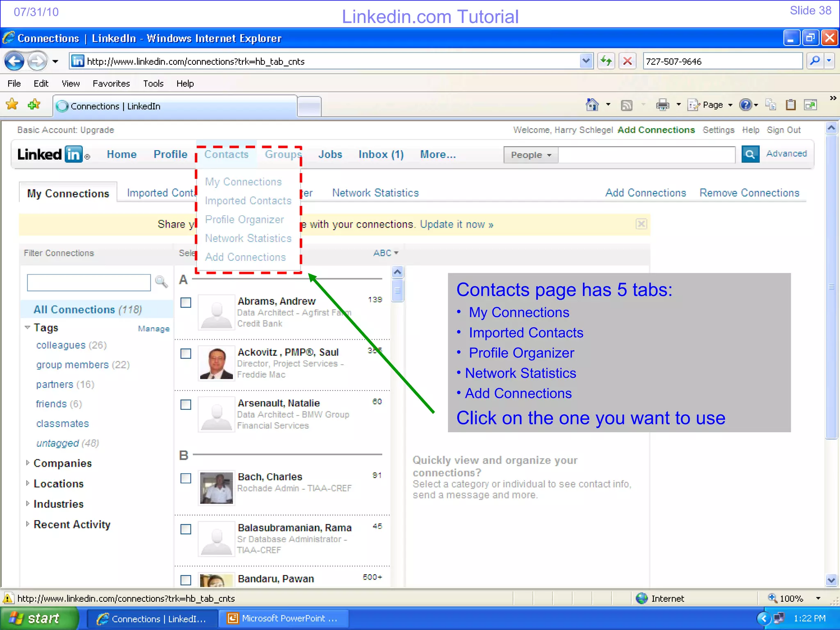
Task: Click the Remove Connections link
Action: pyautogui.click(x=749, y=193)
